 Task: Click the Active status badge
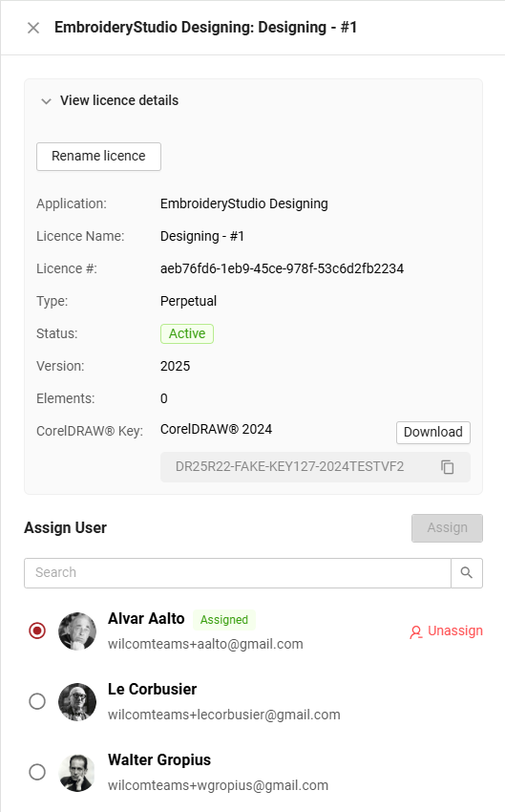(x=187, y=333)
